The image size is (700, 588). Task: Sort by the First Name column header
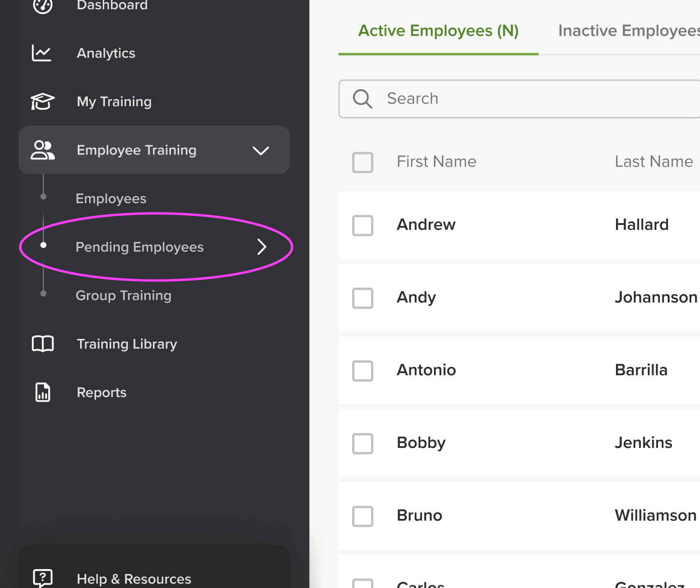pos(436,162)
